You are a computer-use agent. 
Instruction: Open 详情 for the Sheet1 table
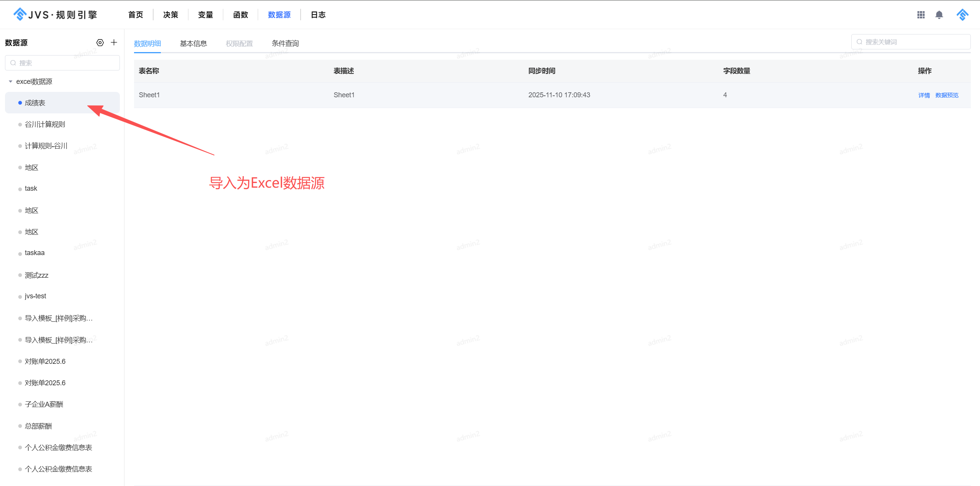[x=924, y=95]
